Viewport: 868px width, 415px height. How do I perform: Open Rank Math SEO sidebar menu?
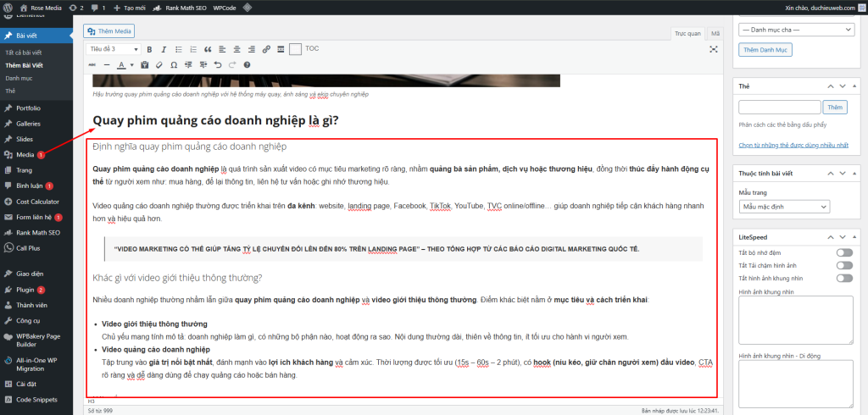pos(36,232)
